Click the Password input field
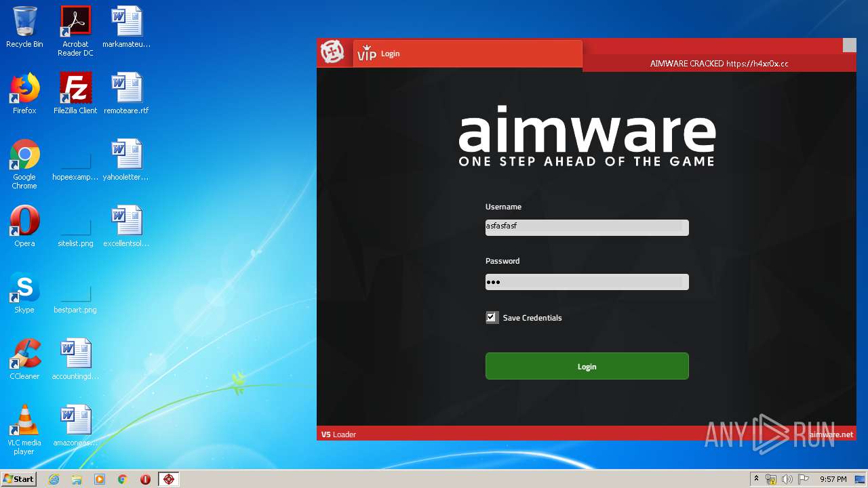This screenshot has width=868, height=488. point(587,282)
